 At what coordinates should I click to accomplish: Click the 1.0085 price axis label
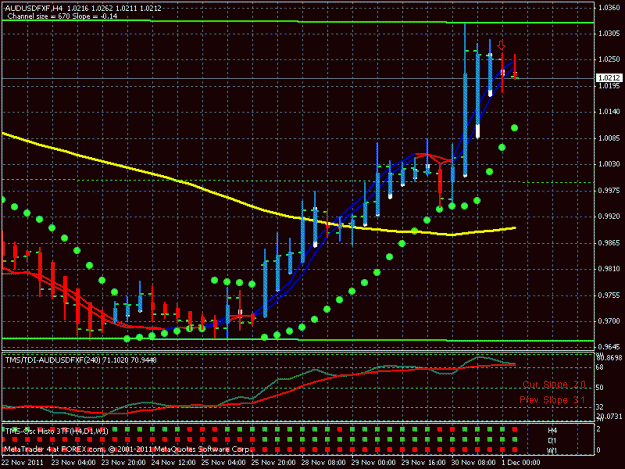click(609, 138)
